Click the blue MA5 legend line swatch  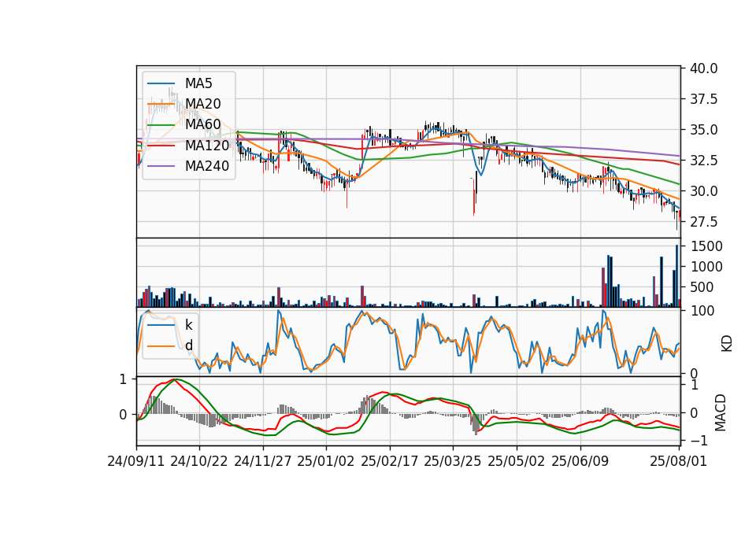click(x=161, y=84)
